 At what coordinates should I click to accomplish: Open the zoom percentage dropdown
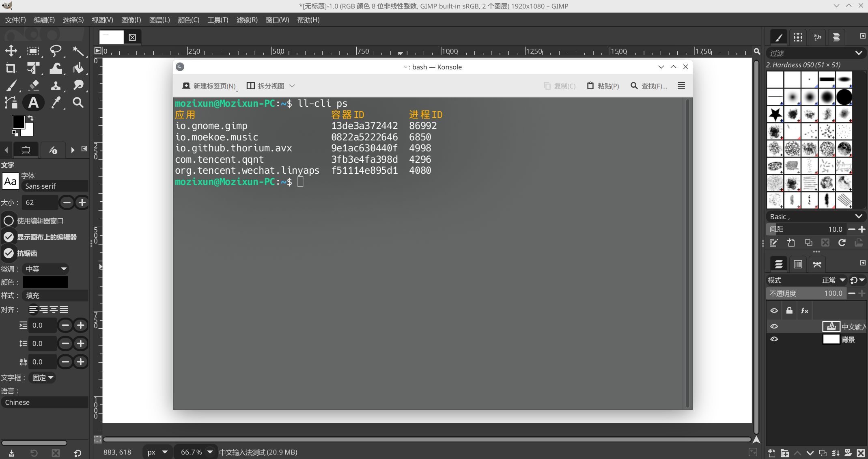(210, 452)
